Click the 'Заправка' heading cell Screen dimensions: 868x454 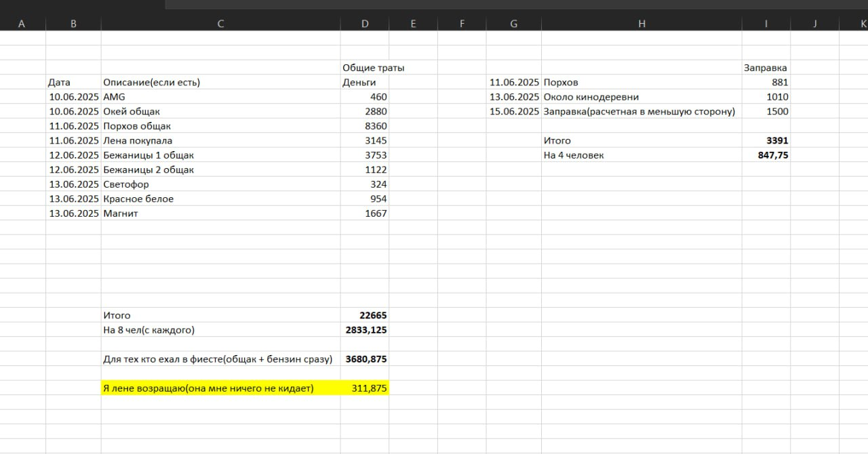pyautogui.click(x=766, y=68)
